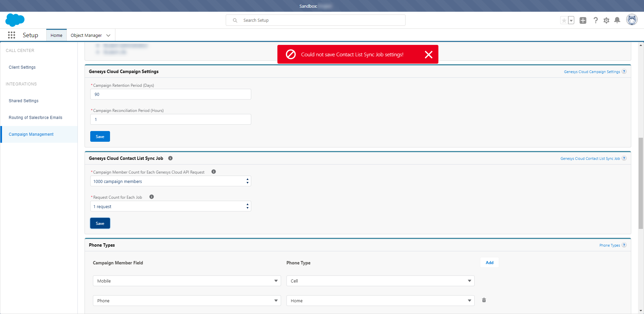Click the favorites star icon
This screenshot has height=314, width=644.
(x=564, y=20)
